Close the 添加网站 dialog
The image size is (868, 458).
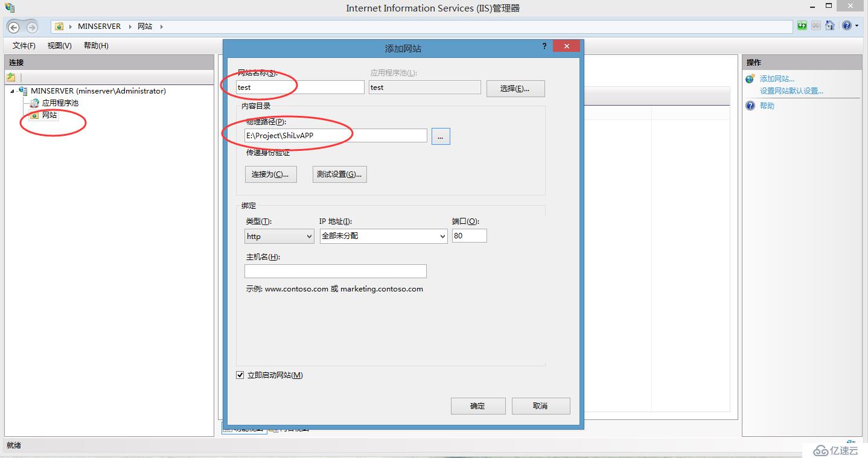pos(566,46)
